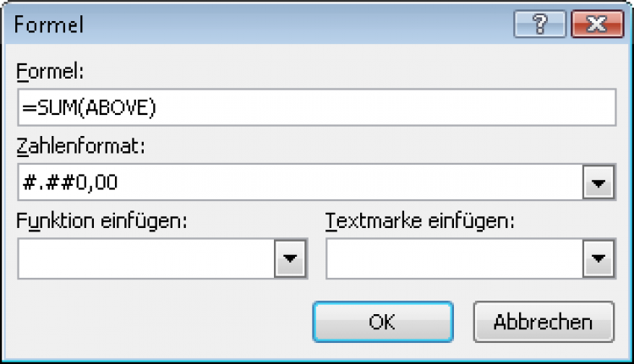
Task: Click the blank dialog area left of OK
Action: coord(161,322)
